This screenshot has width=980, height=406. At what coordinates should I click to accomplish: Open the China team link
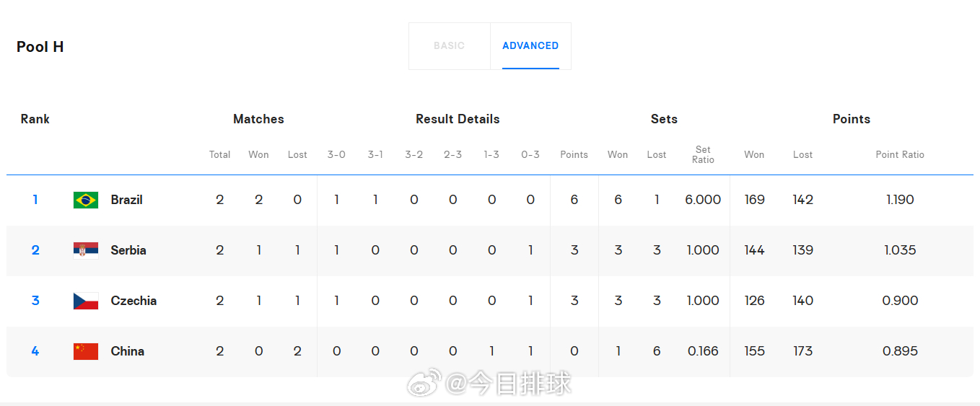coord(127,351)
